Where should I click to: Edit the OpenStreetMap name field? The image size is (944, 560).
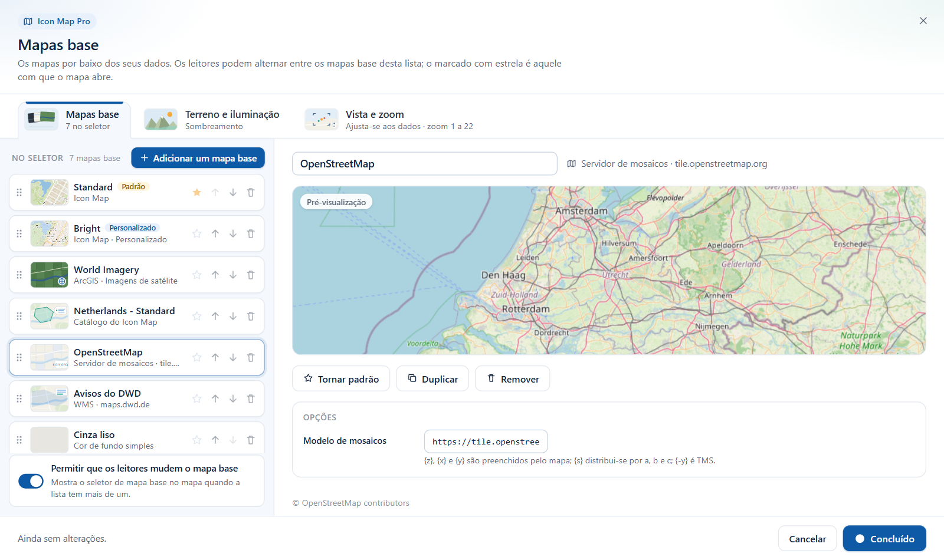(425, 164)
